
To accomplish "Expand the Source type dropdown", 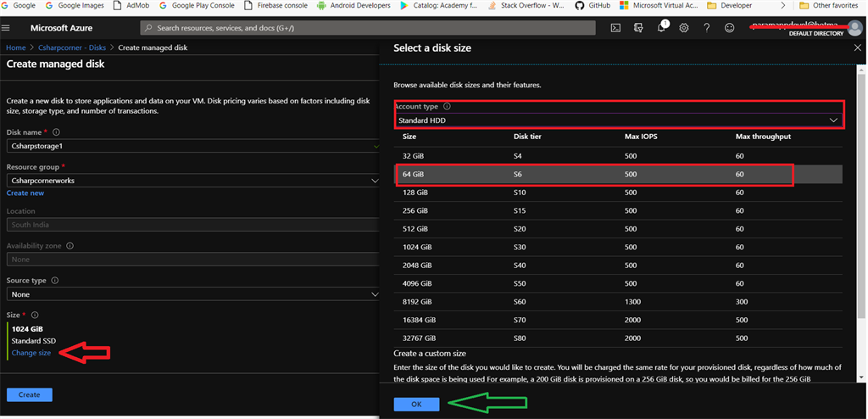I will pos(192,294).
